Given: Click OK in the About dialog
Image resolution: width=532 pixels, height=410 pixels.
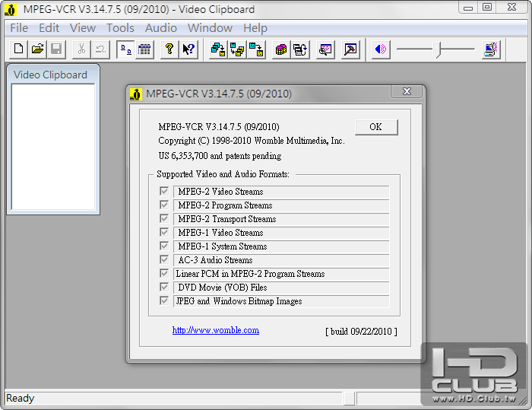Looking at the screenshot, I should click(x=376, y=127).
